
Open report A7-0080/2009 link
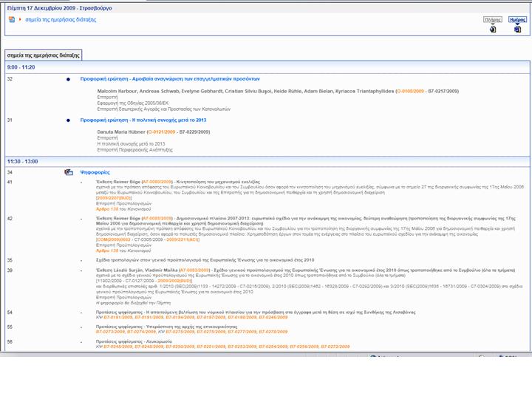click(157, 181)
